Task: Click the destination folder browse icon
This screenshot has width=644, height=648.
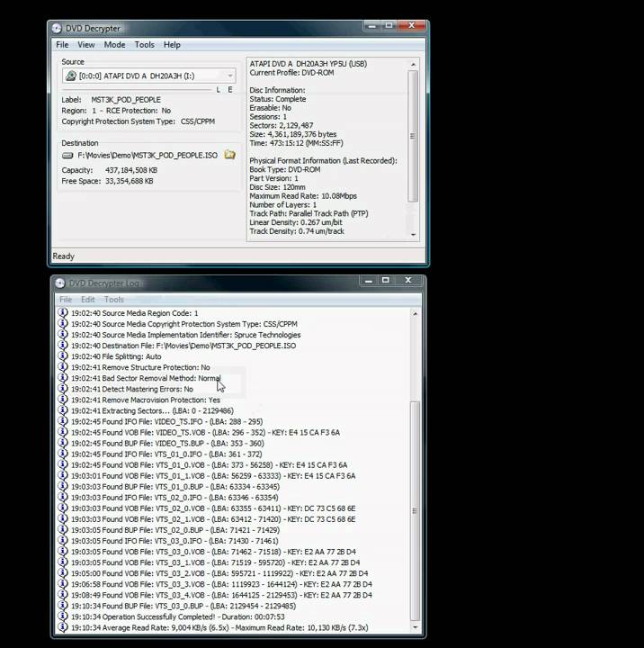Action: pyautogui.click(x=229, y=155)
